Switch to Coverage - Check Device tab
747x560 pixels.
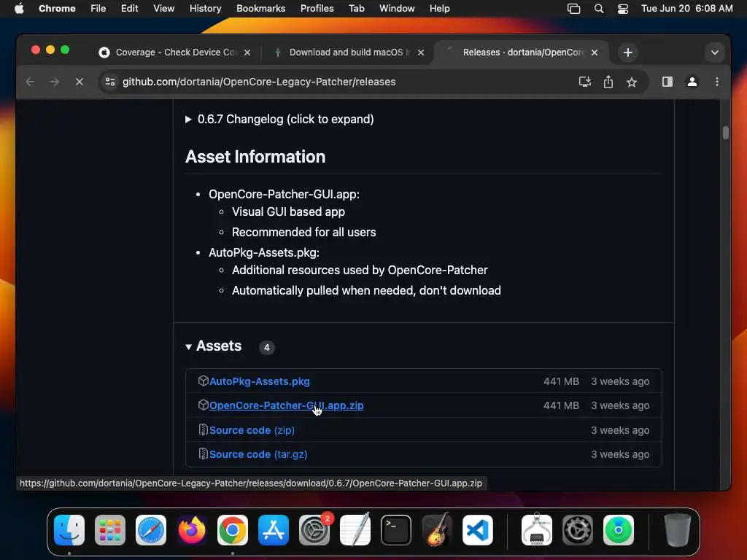click(x=175, y=52)
